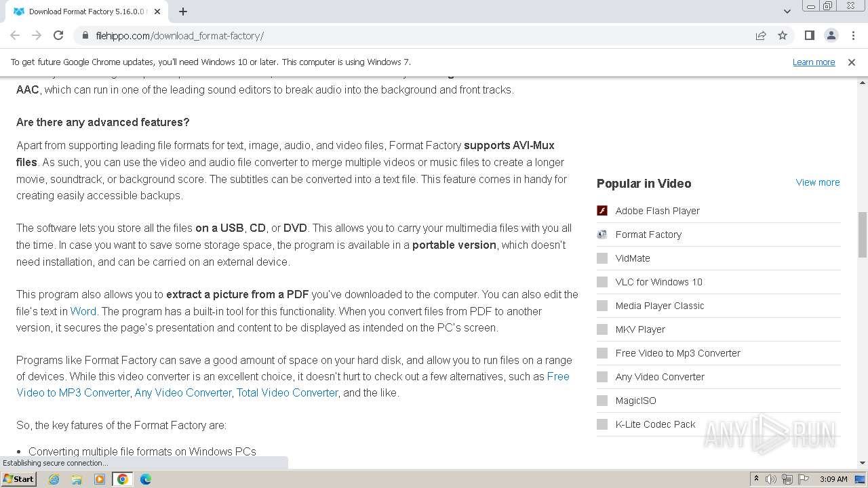Open Adobe Flash Player sidebar entry
The width and height of the screenshot is (868, 488).
[658, 211]
